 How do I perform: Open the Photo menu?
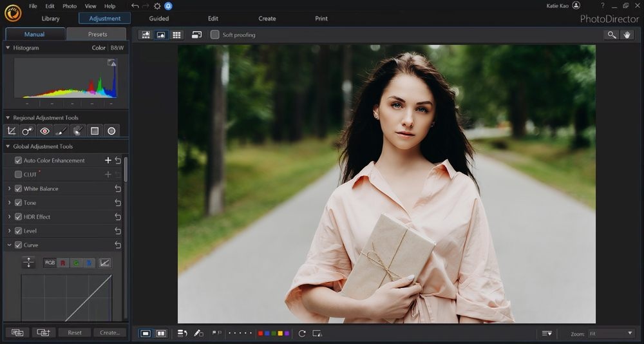click(70, 6)
